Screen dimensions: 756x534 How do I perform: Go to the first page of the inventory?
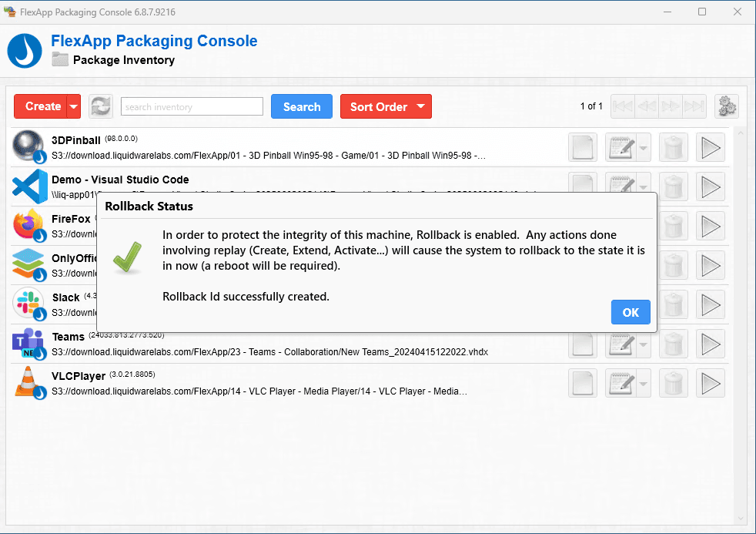(x=623, y=106)
